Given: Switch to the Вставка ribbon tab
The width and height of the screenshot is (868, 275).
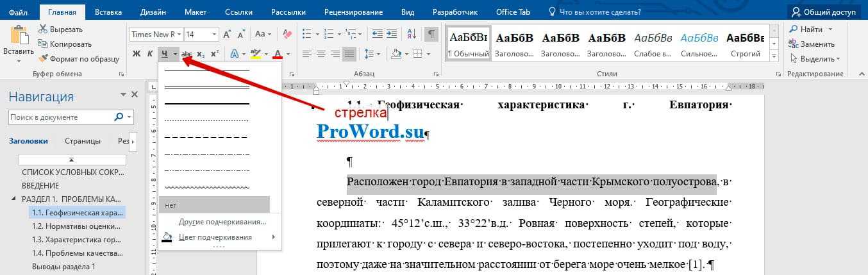Looking at the screenshot, I should (108, 12).
